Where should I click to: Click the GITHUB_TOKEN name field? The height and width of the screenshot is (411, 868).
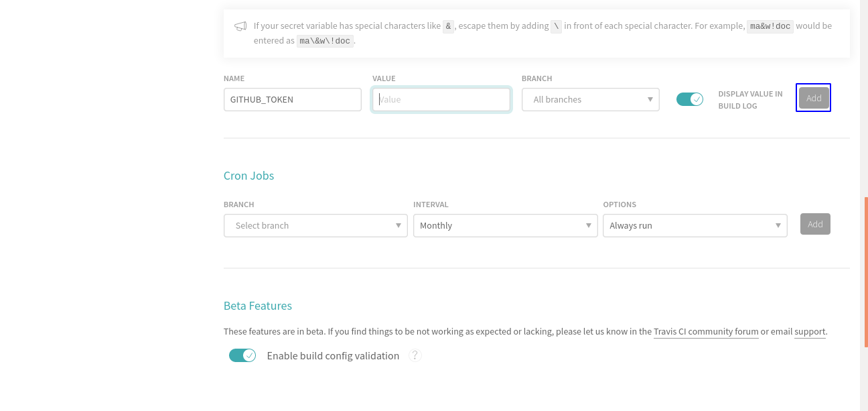[x=293, y=99]
